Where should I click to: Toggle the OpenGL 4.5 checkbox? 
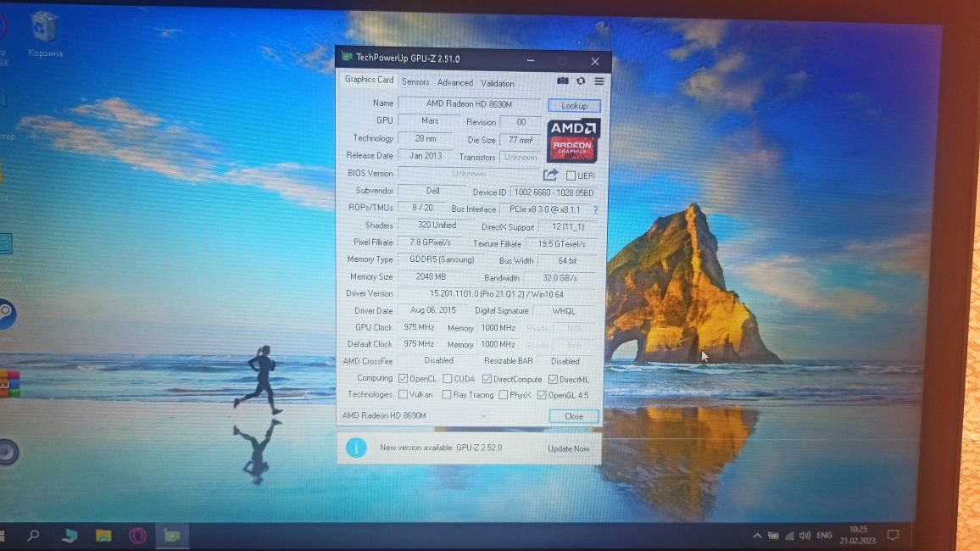542,395
